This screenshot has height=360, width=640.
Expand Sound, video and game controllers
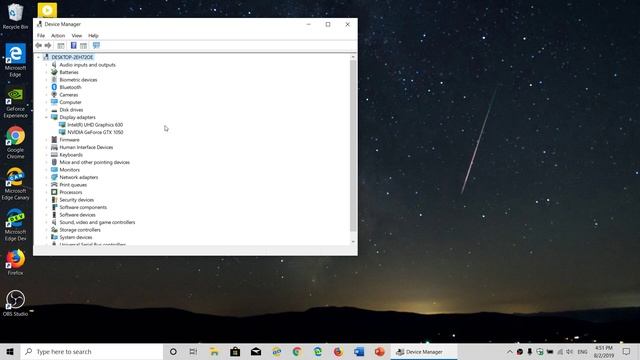click(x=46, y=222)
